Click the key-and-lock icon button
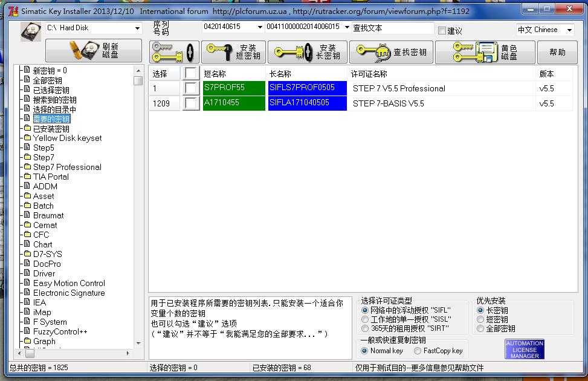Screen dimensions: 588x381 click(x=174, y=52)
